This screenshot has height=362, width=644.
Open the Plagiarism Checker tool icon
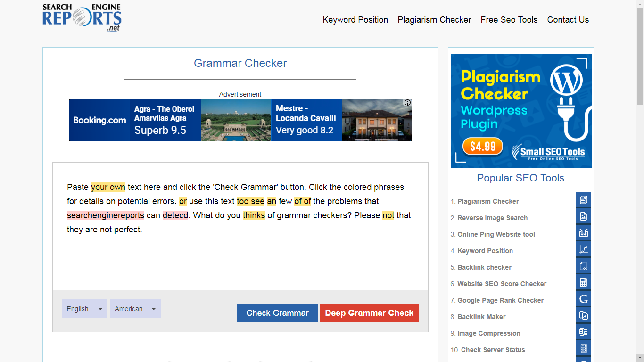pos(584,200)
